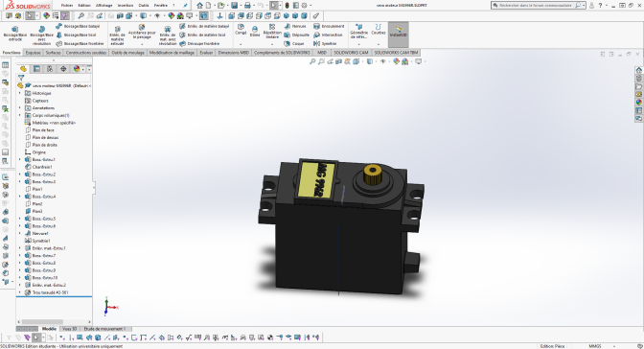Open dropdown arrow under Congé
The height and width of the screenshot is (349, 644).
point(241,44)
